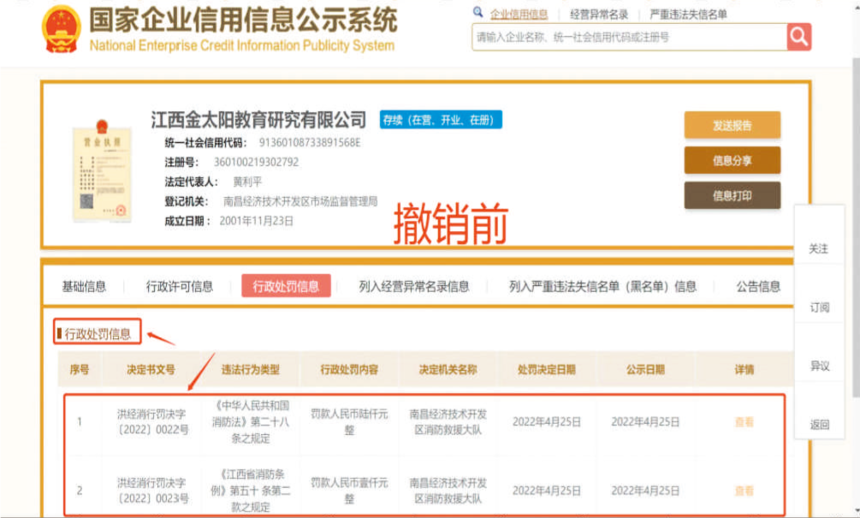
Task: Click credit code 91360108733891568E
Action: tap(309, 143)
